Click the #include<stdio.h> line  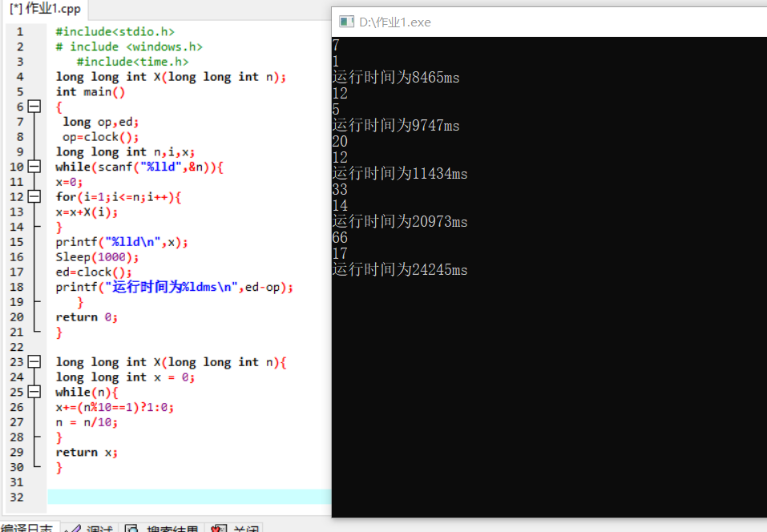click(x=115, y=32)
